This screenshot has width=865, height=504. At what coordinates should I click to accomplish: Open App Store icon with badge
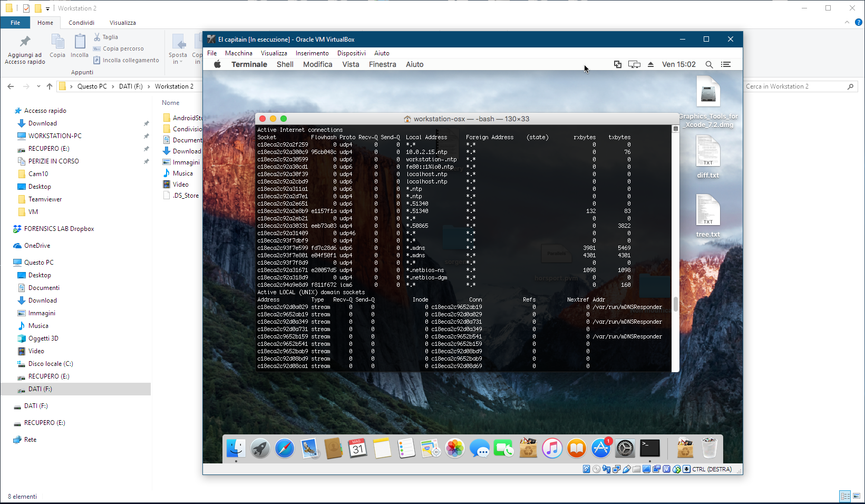(x=600, y=448)
